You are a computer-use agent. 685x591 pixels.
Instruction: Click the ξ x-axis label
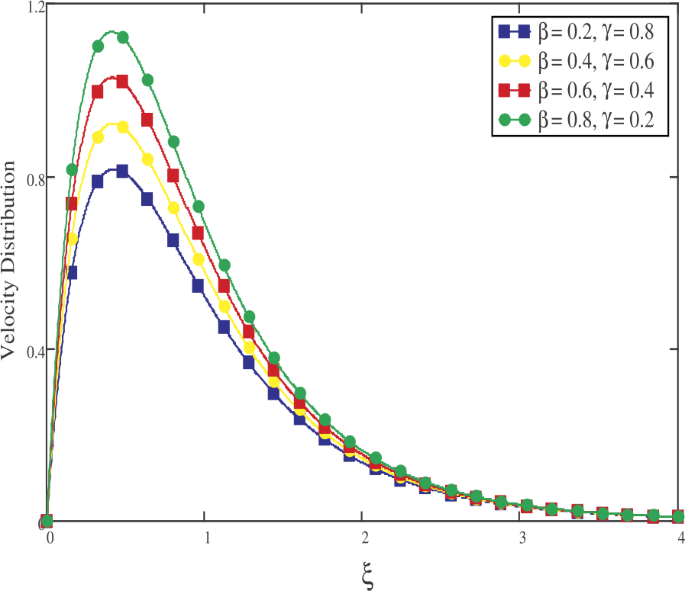(x=368, y=576)
